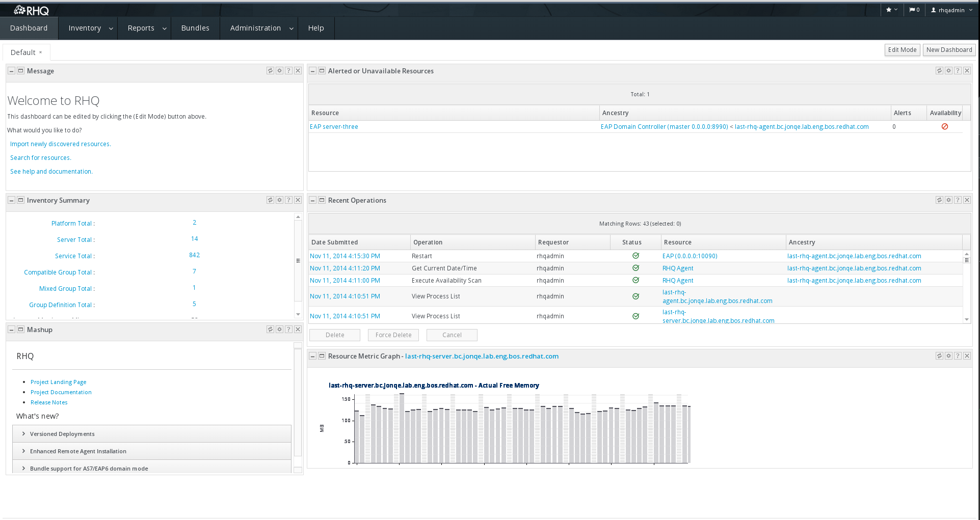The image size is (980, 520).
Task: Open Resource Metric Graph settings gear
Action: [x=948, y=356]
